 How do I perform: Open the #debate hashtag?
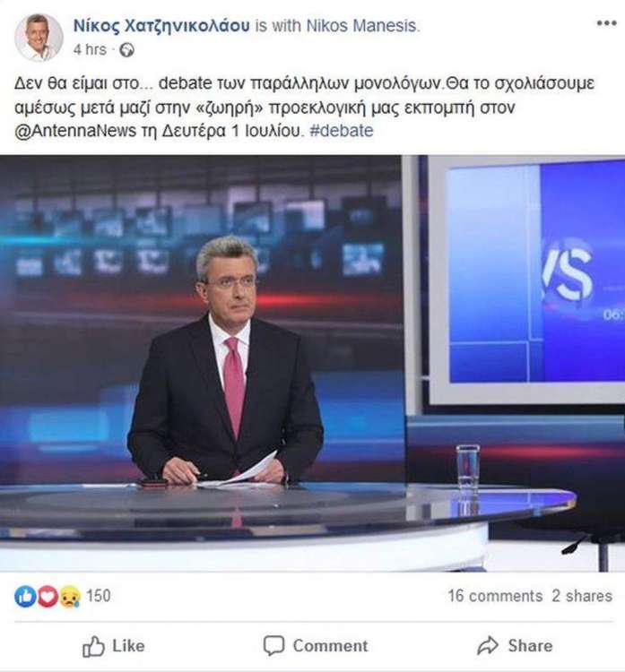tap(342, 131)
